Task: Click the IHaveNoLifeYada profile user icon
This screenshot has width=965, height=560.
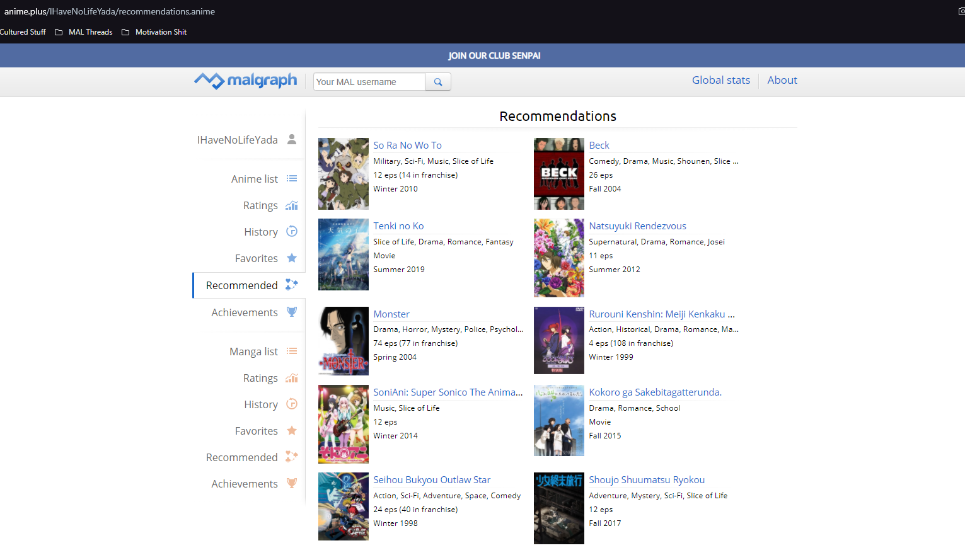Action: tap(291, 139)
